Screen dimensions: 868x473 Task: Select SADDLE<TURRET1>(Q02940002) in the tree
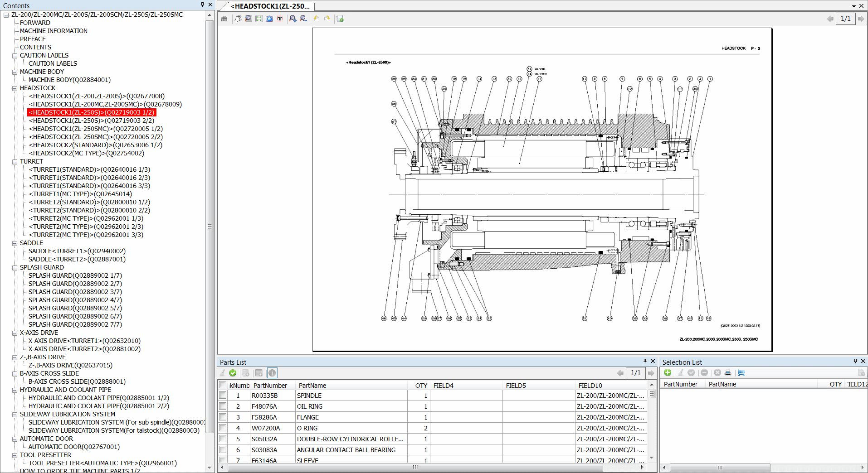click(x=77, y=251)
